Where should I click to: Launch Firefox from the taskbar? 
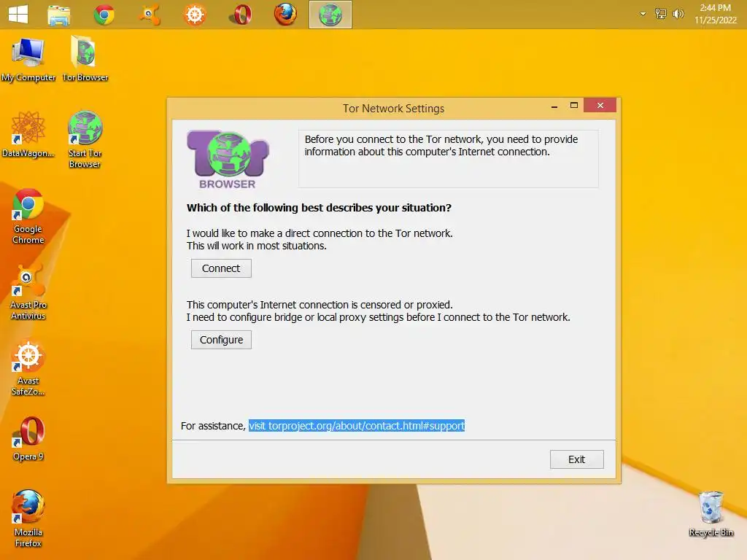pyautogui.click(x=285, y=15)
